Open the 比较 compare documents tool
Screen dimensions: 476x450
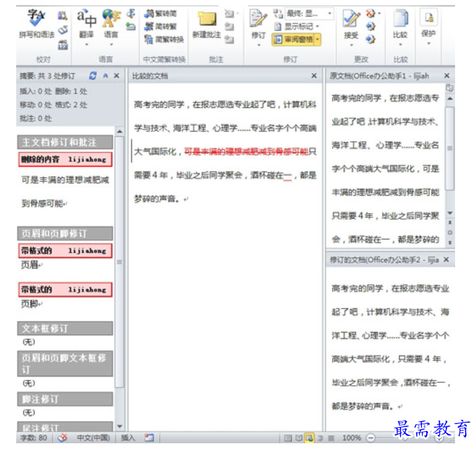400,24
